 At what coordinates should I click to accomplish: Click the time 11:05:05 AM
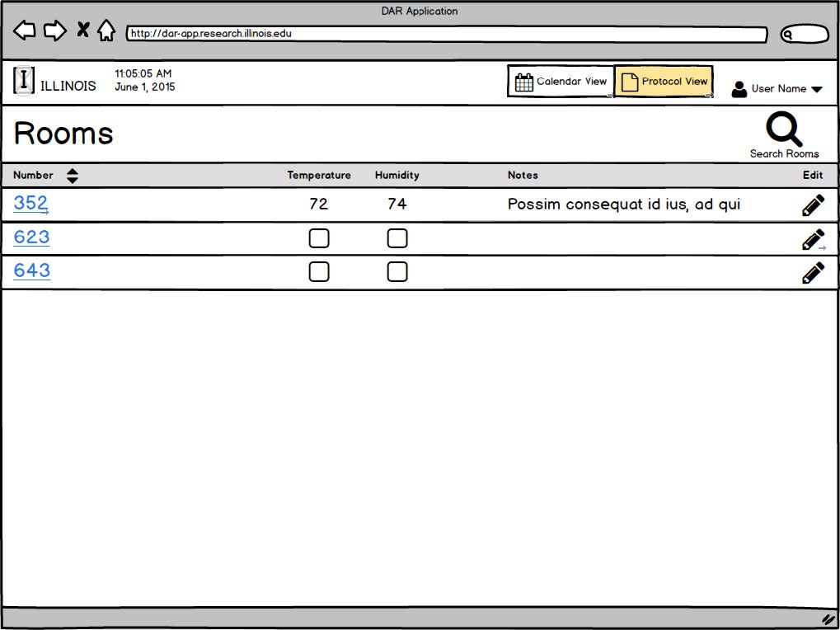coord(143,73)
